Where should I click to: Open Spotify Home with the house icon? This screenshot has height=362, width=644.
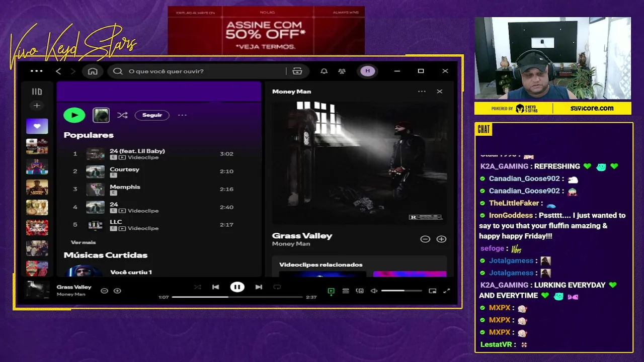93,71
